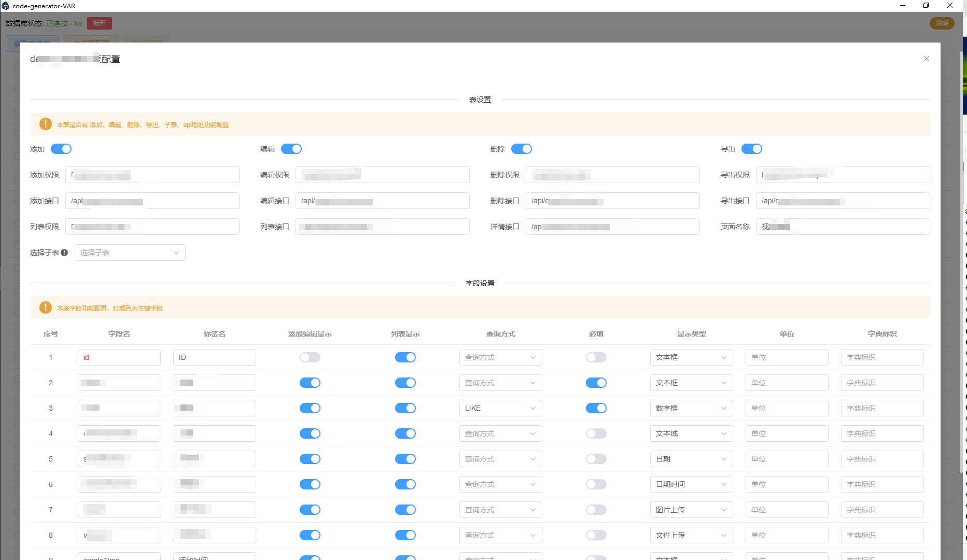The image size is (967, 560).
Task: Minimize the code-generator-VAR window
Action: click(x=903, y=5)
